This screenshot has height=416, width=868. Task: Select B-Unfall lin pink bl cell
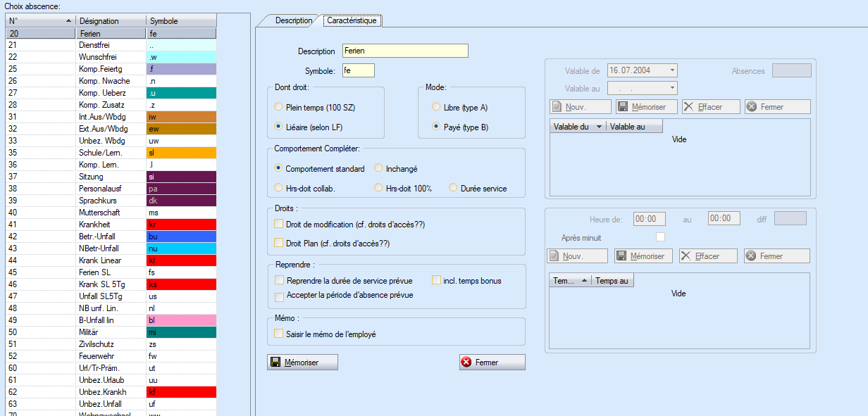[181, 320]
